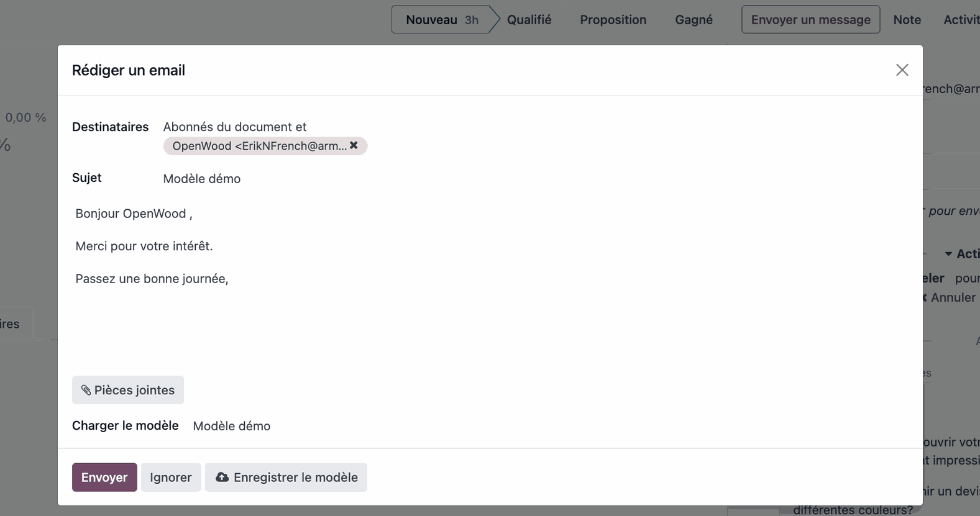Click the Abonnés du document et text

pyautogui.click(x=235, y=127)
